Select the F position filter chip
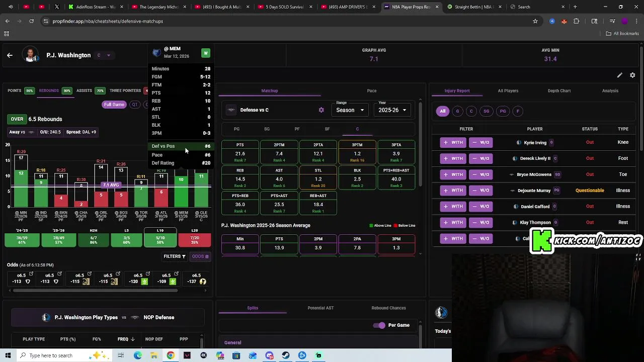The image size is (644, 362). pyautogui.click(x=518, y=111)
